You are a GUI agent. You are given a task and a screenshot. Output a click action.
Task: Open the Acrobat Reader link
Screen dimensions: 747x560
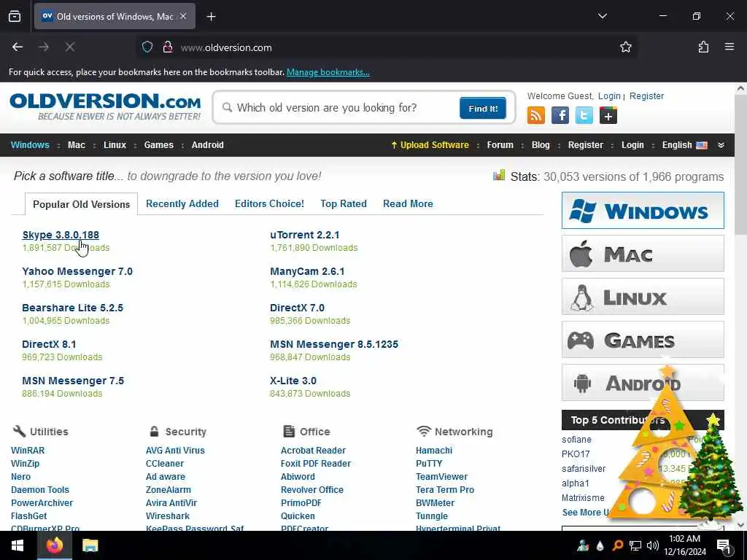(313, 450)
